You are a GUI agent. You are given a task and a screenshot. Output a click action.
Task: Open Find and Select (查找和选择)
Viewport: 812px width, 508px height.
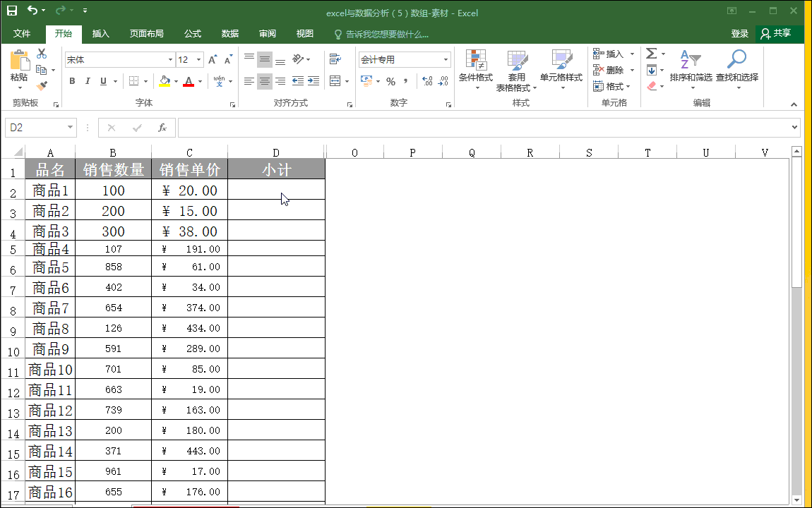737,70
